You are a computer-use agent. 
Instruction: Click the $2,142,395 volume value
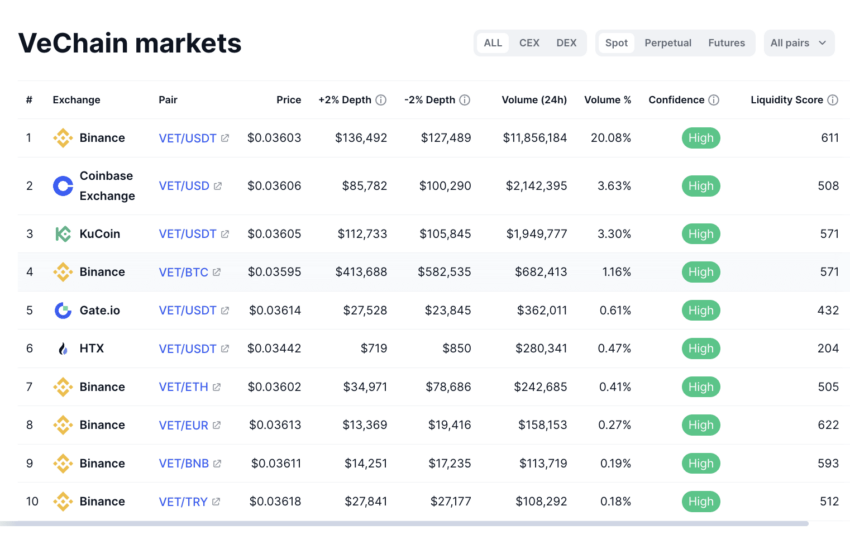point(536,186)
